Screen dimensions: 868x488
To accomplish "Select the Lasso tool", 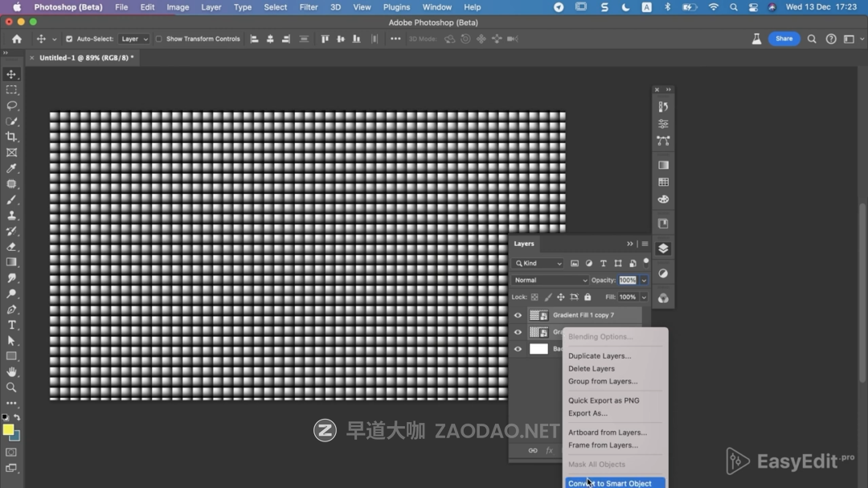I will pyautogui.click(x=11, y=105).
